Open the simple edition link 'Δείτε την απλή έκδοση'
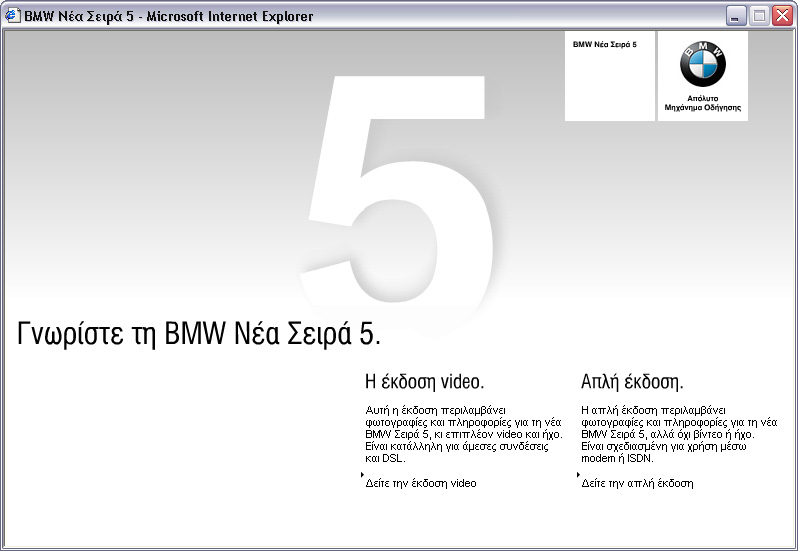 click(x=637, y=483)
